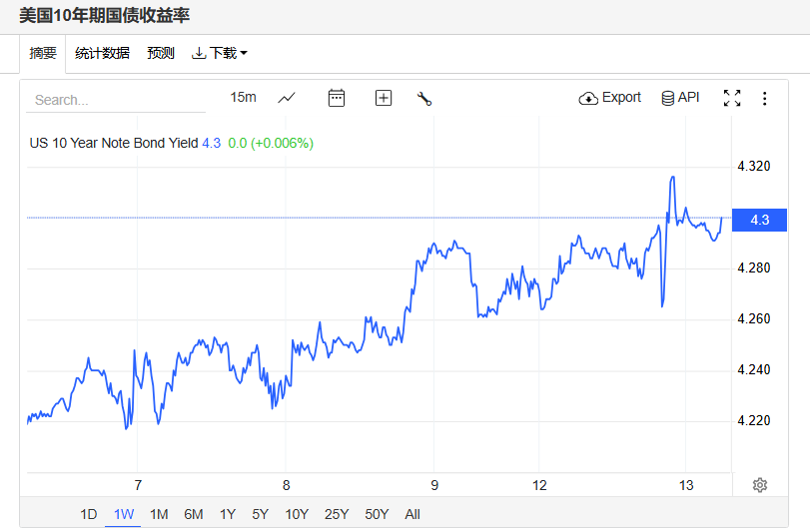Click the US 10 Year Note Bond Yield label

click(x=114, y=143)
